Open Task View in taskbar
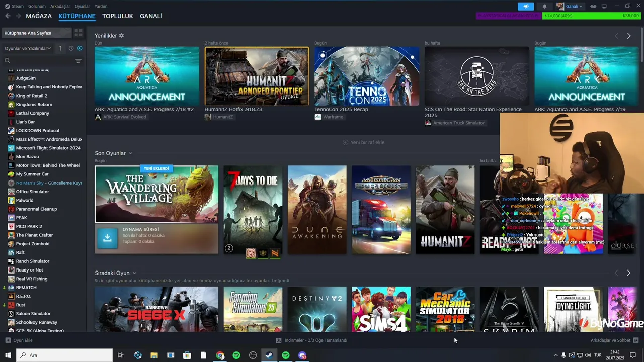Image resolution: width=644 pixels, height=362 pixels. tap(121, 355)
